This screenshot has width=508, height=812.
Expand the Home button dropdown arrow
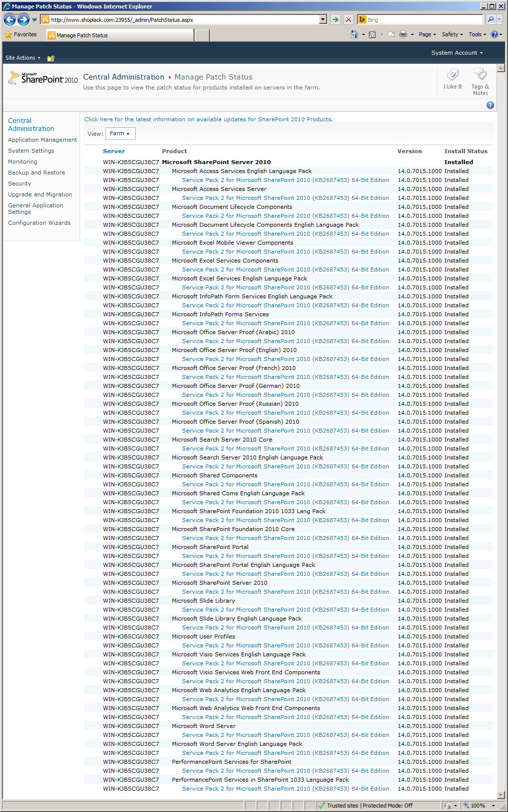click(363, 34)
